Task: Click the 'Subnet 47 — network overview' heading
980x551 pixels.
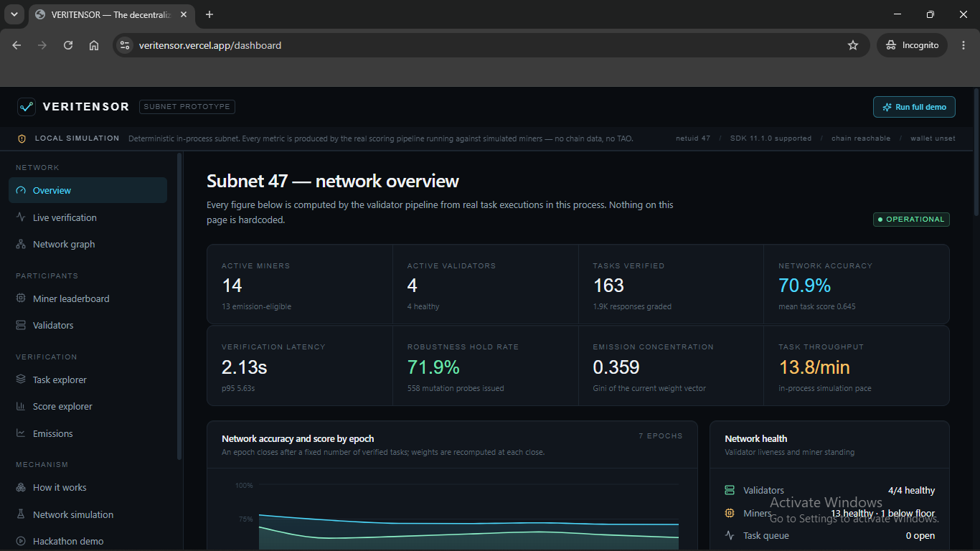Action: 333,181
